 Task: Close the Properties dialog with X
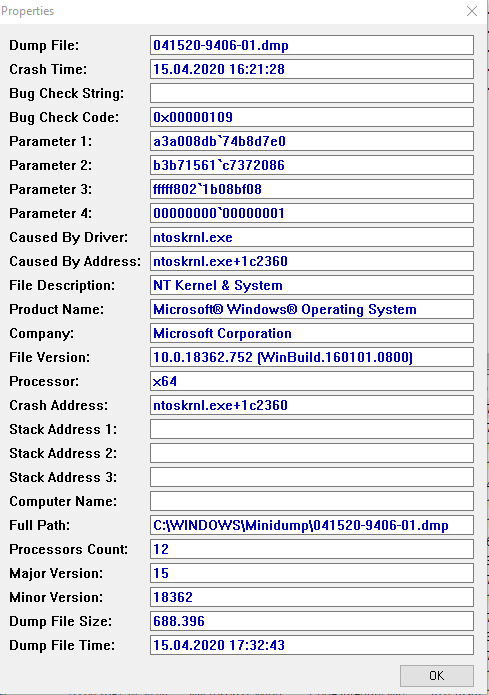pyautogui.click(x=472, y=11)
